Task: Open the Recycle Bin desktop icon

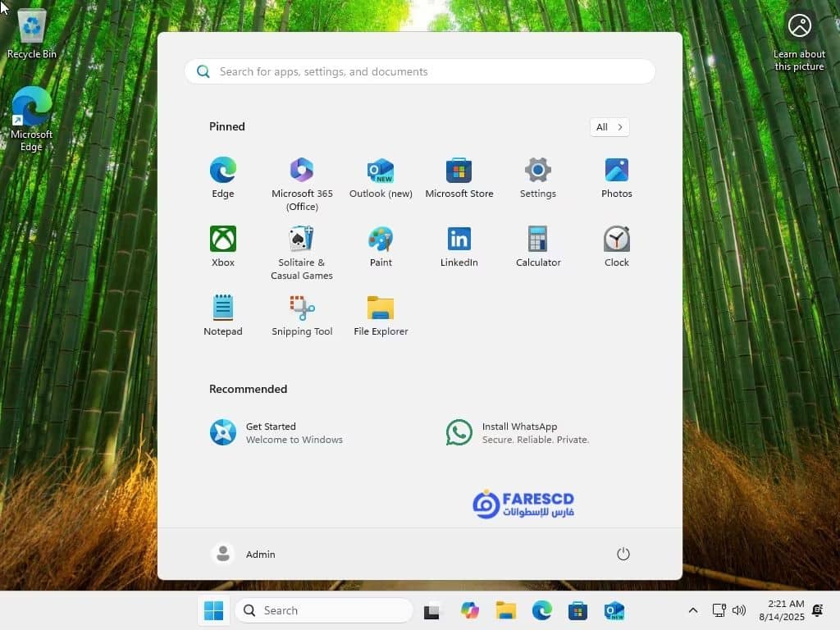Action: (32, 33)
